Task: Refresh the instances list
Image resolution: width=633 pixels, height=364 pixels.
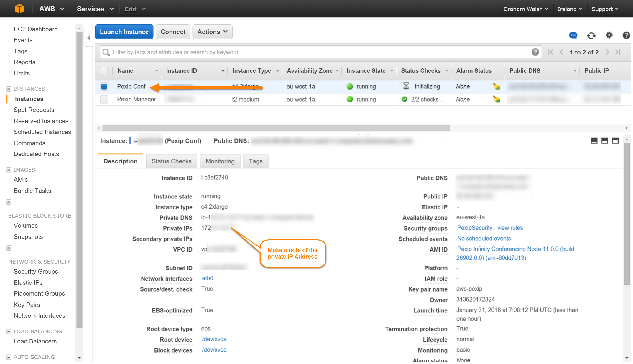Action: coord(591,36)
